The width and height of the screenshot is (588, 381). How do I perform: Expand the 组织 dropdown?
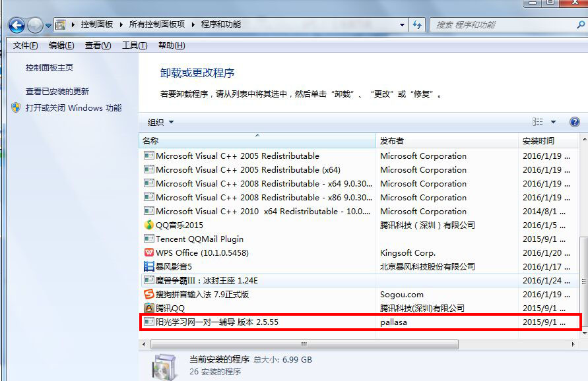coord(160,122)
